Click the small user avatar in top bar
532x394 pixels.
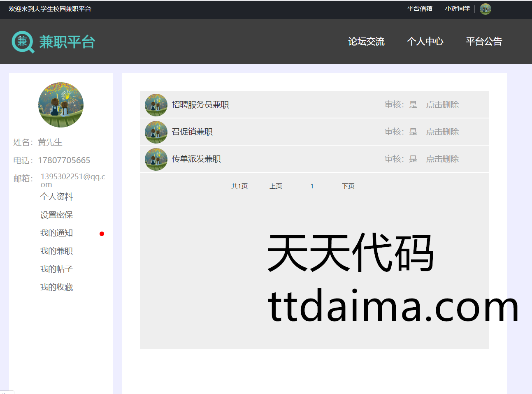coord(485,9)
